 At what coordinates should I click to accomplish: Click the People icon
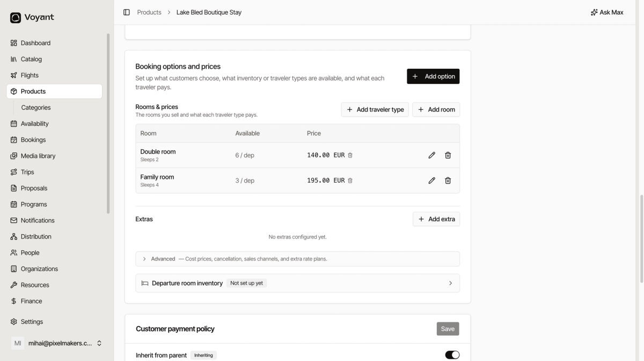[14, 252]
